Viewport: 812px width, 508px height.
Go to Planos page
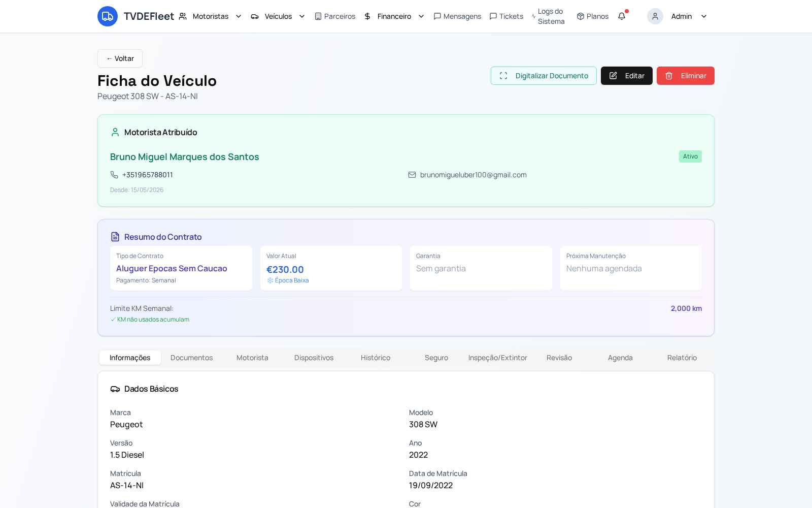593,16
